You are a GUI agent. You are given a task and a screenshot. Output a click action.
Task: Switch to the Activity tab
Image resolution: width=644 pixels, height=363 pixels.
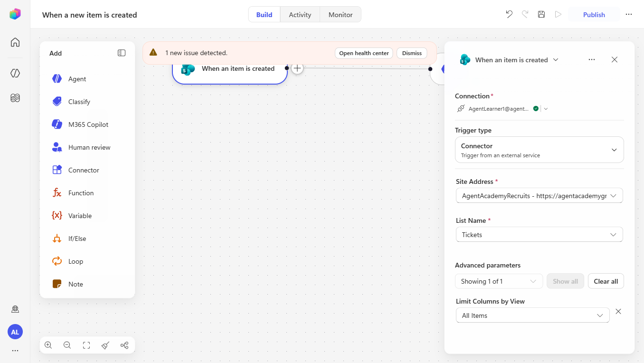click(x=300, y=14)
